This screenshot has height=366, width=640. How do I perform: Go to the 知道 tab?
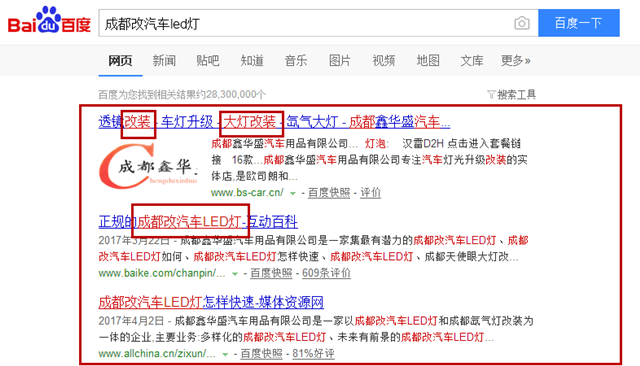point(252,61)
